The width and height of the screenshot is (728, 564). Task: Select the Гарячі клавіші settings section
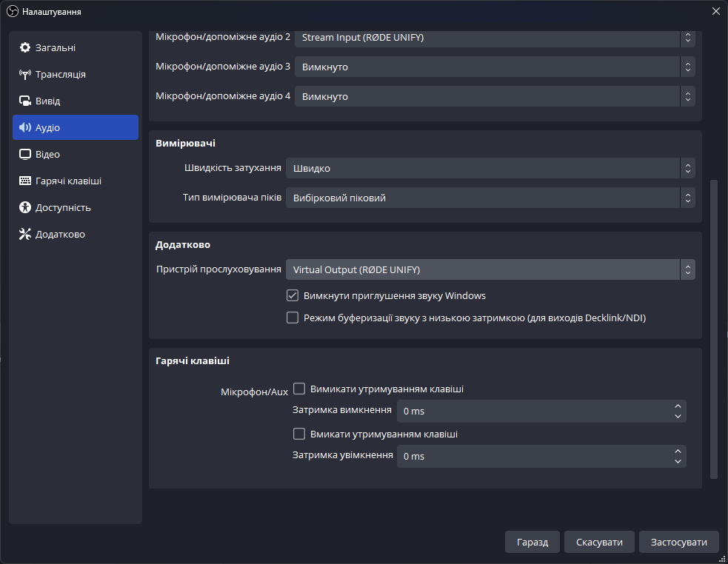point(67,181)
